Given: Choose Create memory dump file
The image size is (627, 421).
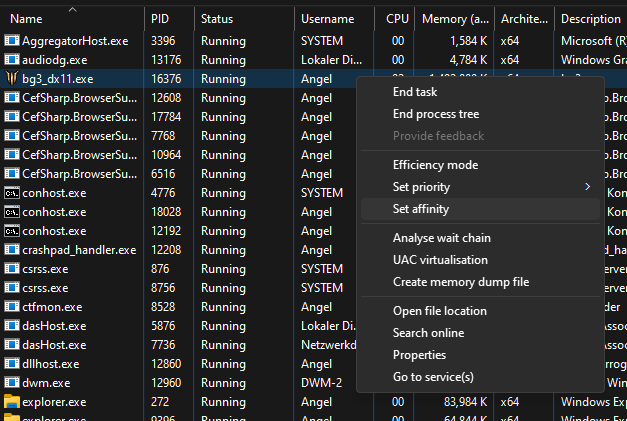Looking at the screenshot, I should 460,282.
